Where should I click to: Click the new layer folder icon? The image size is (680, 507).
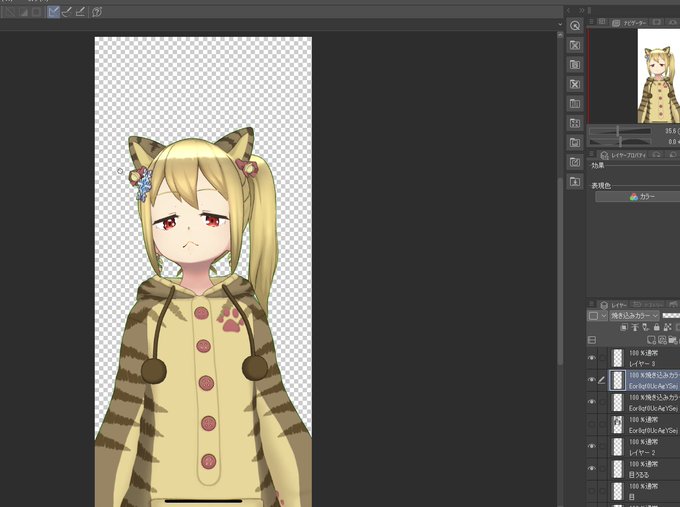pyautogui.click(x=673, y=340)
